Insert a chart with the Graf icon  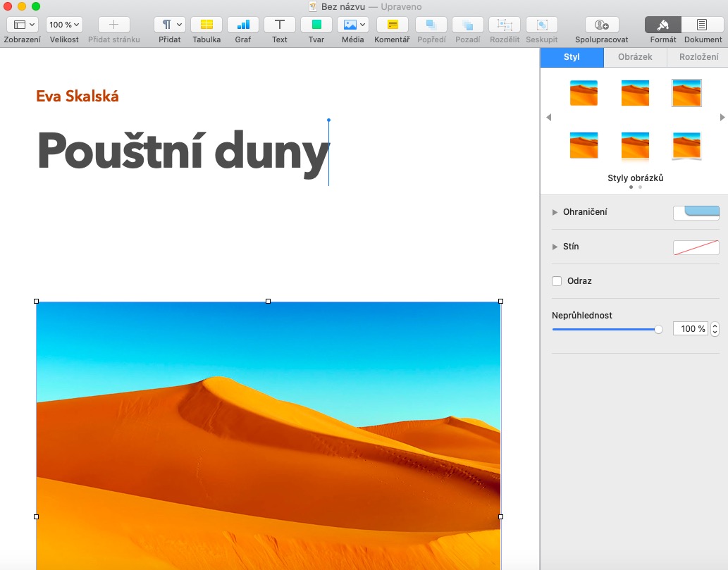(243, 25)
